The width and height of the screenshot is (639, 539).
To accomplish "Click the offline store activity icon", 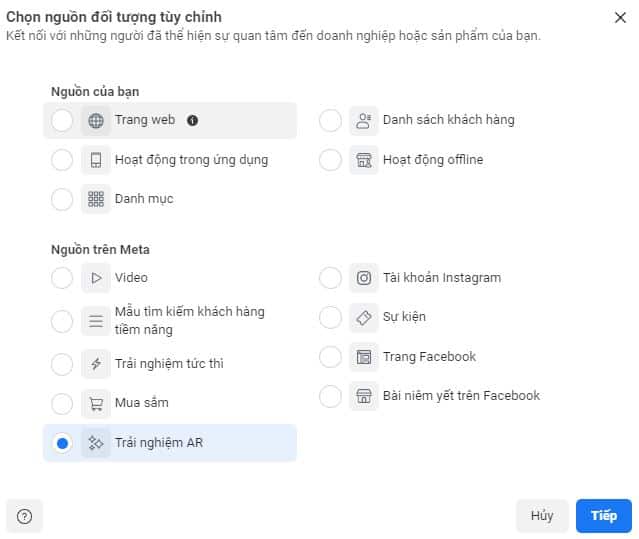I will (x=363, y=159).
